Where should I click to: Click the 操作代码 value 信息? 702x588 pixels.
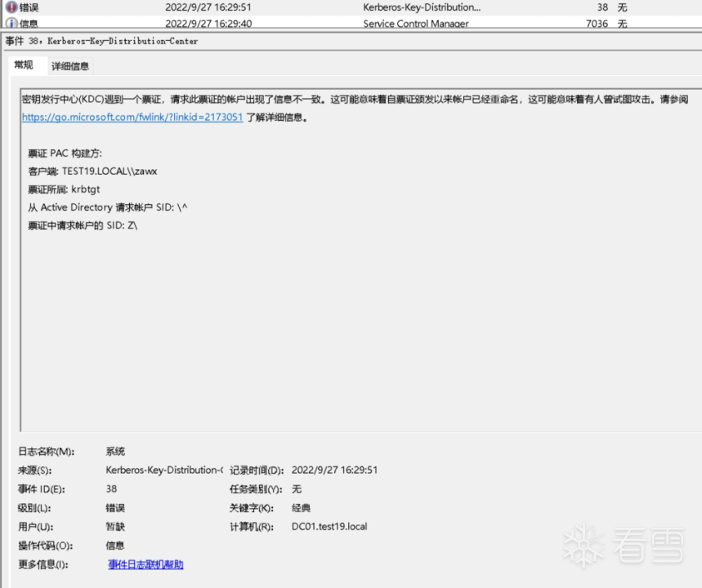pyautogui.click(x=115, y=546)
